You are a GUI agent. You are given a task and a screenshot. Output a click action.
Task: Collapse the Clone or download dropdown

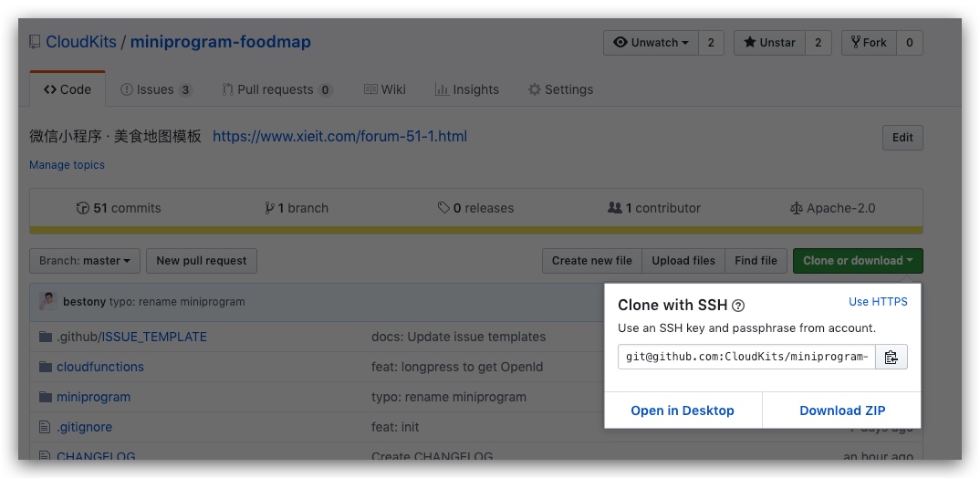click(x=858, y=261)
